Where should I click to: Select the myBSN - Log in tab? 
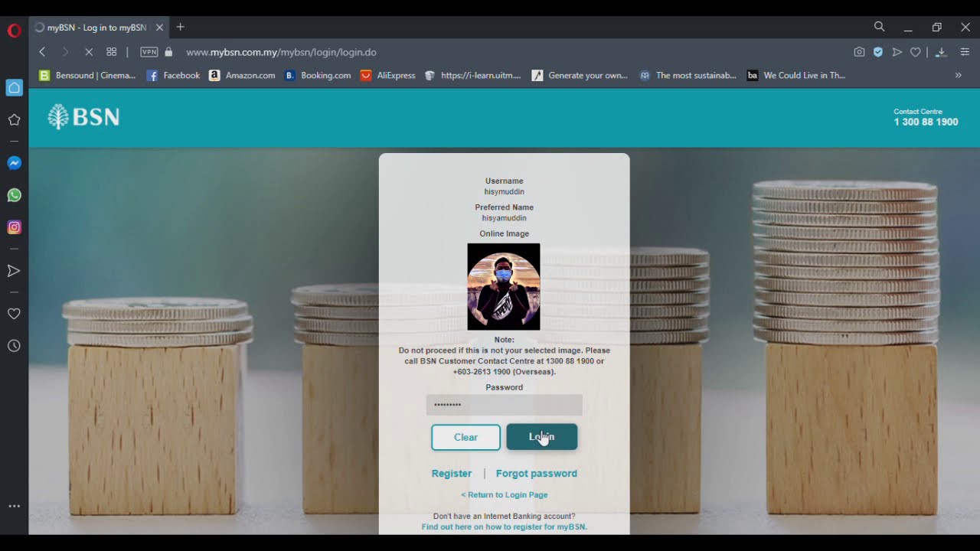[98, 28]
